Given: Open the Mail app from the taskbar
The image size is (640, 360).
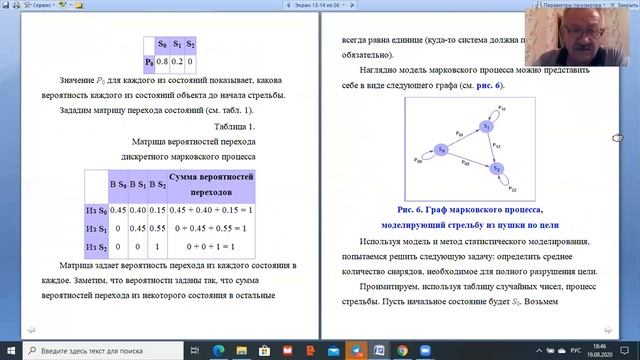Looking at the screenshot, I should pyautogui.click(x=333, y=351).
